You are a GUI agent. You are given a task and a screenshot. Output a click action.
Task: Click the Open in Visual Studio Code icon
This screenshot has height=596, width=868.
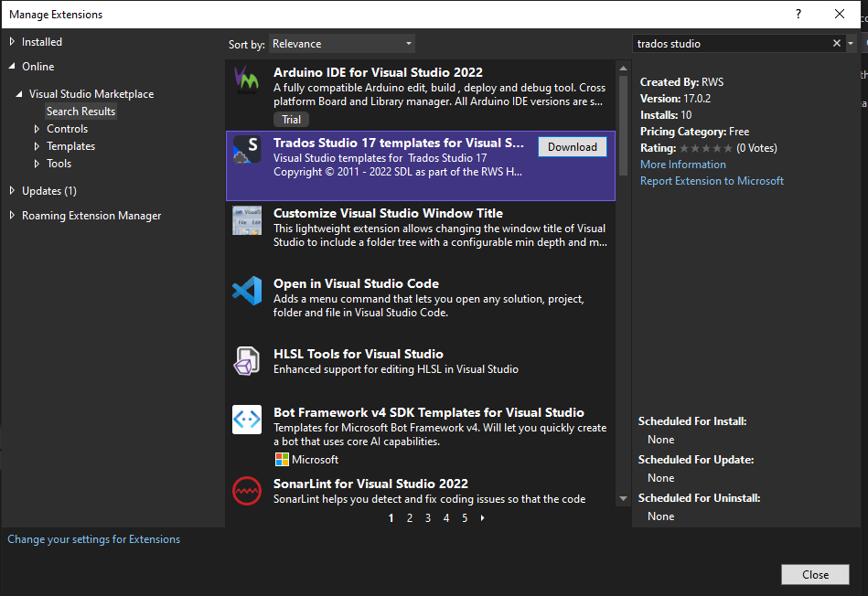click(247, 292)
